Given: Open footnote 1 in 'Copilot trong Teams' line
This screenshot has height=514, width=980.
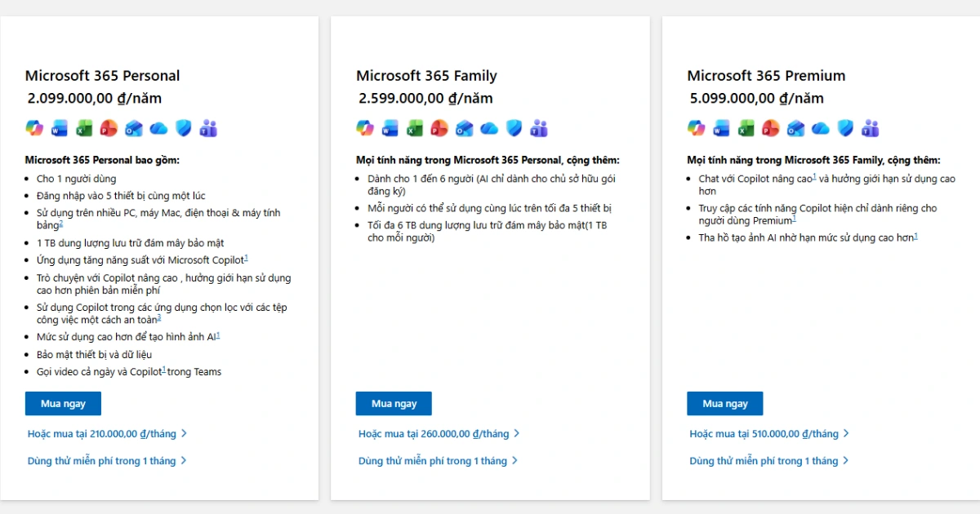Looking at the screenshot, I should (164, 369).
